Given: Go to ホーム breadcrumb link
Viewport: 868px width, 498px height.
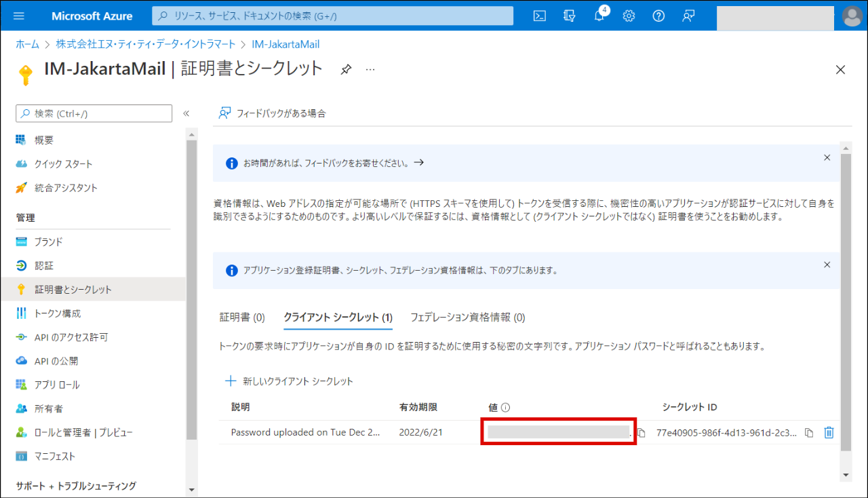Looking at the screenshot, I should tap(28, 44).
